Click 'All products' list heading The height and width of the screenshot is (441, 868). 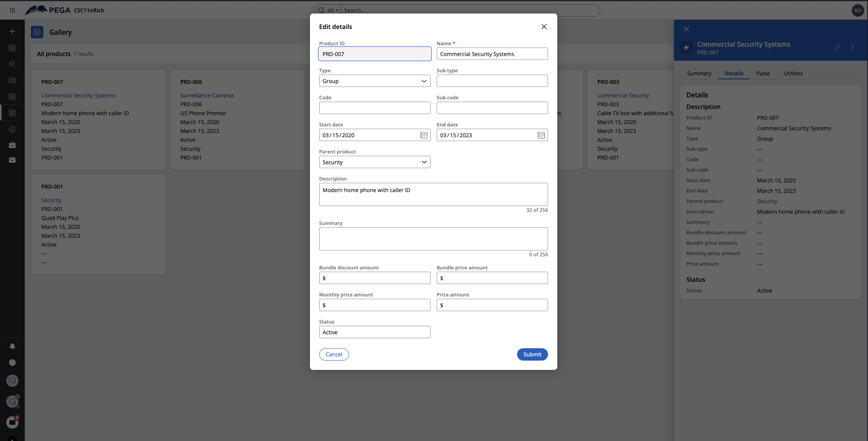pos(54,54)
